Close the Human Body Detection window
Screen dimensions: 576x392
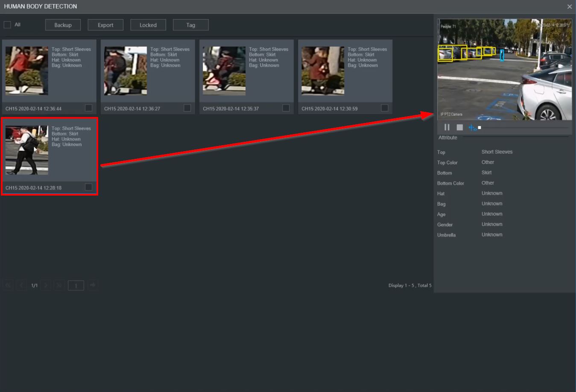[x=569, y=6]
